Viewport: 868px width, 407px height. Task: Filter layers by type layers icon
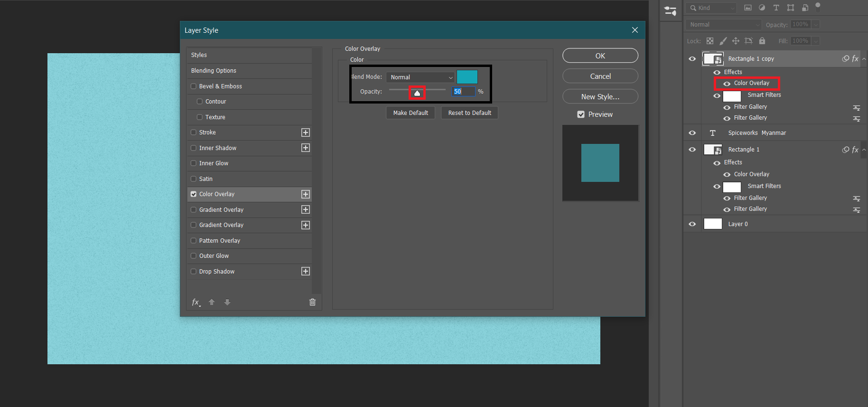click(x=776, y=8)
